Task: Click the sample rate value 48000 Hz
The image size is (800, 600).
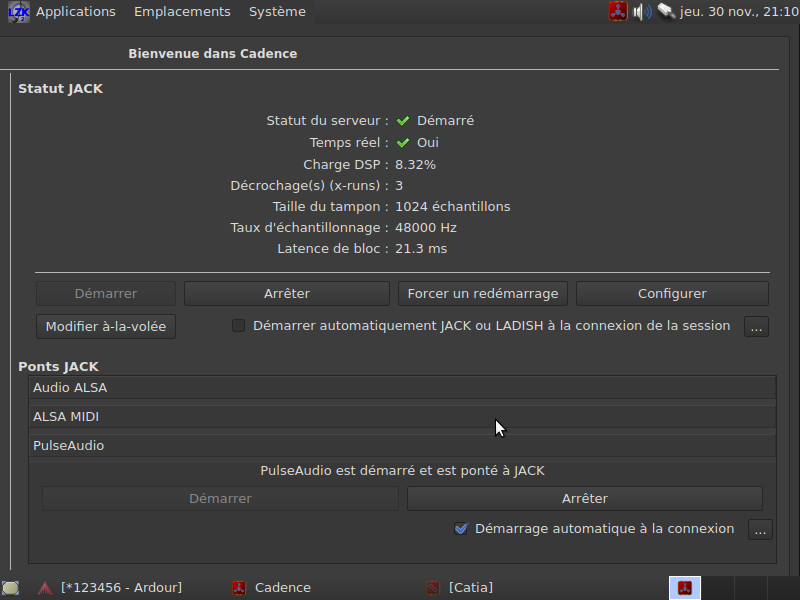Action: [426, 228]
